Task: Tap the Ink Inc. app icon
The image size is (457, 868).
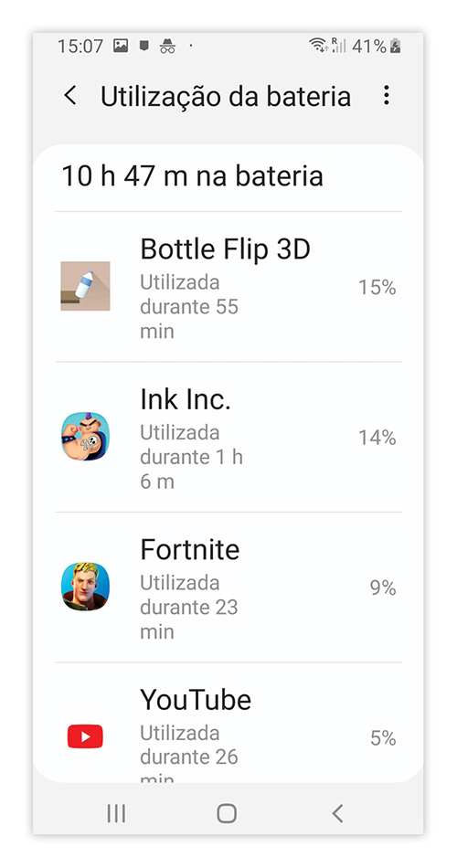Action: (85, 436)
